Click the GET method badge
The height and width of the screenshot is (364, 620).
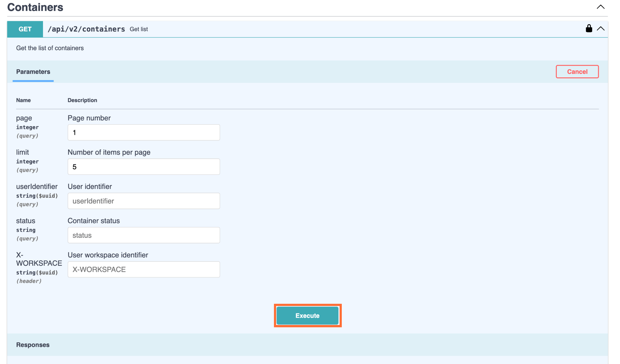[25, 29]
